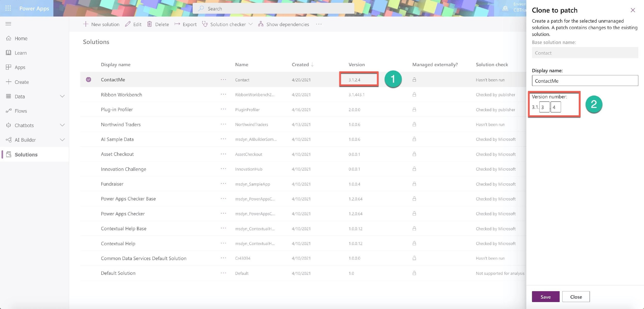The width and height of the screenshot is (644, 309).
Task: Click the environment icon in header
Action: (x=505, y=8)
